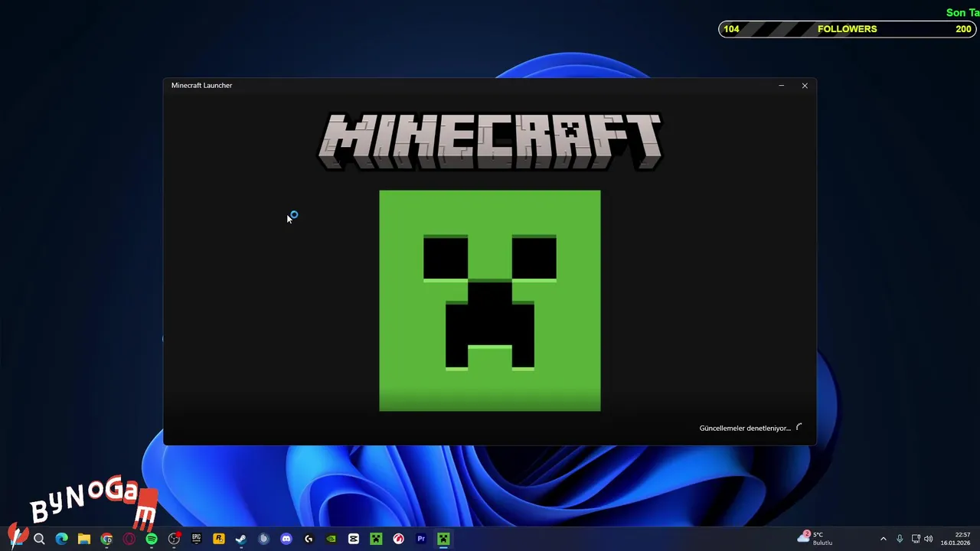Click the Minecraft Launcher title text
Image resolution: width=980 pixels, height=551 pixels.
tap(201, 86)
